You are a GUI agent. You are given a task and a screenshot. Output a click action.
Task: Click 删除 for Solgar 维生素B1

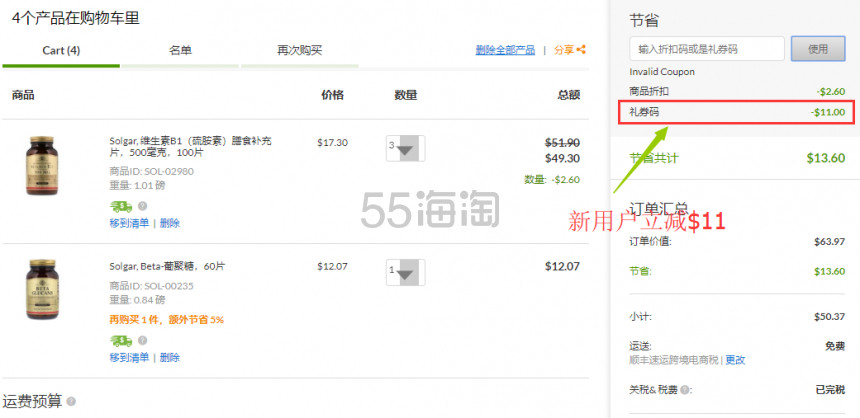pos(169,223)
